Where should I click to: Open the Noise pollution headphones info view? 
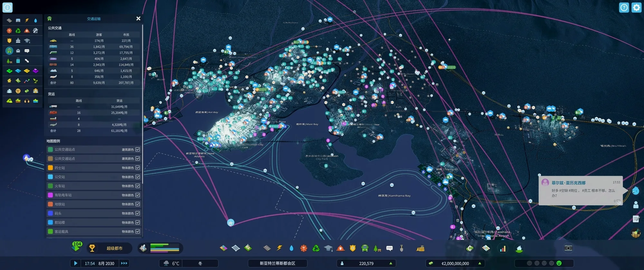coord(27,101)
